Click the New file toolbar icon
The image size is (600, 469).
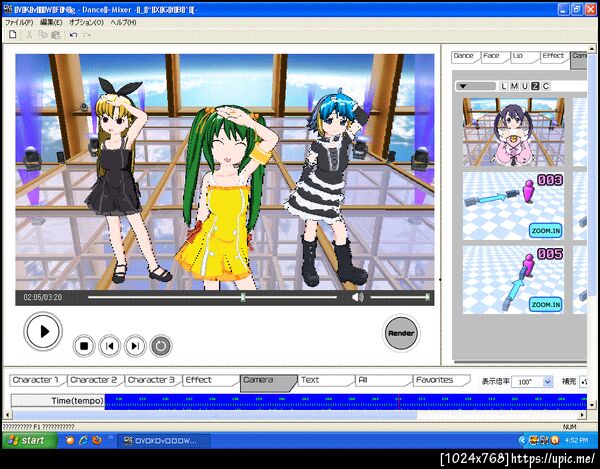[13, 35]
